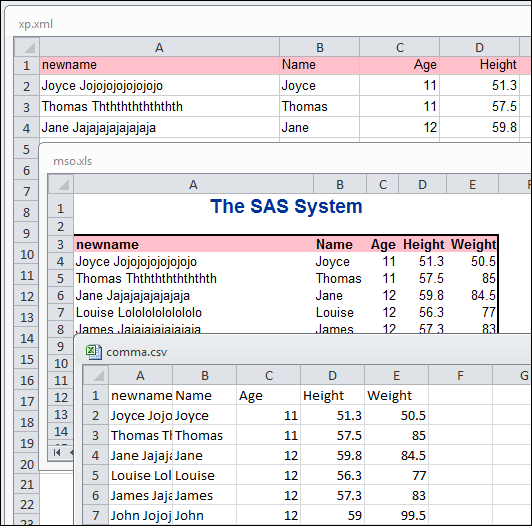Select the Weight header cell in mso.xls
532x526 pixels.
click(473, 244)
